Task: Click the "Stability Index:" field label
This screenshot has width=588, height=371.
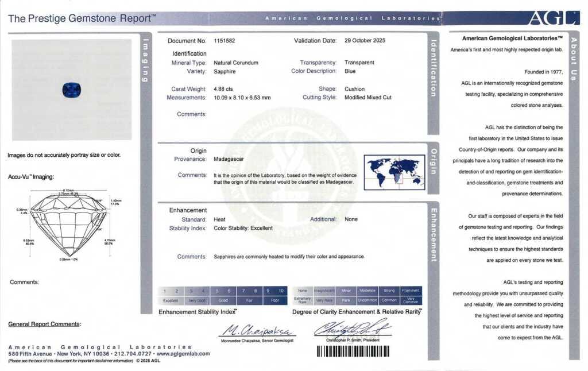Action: click(x=188, y=229)
